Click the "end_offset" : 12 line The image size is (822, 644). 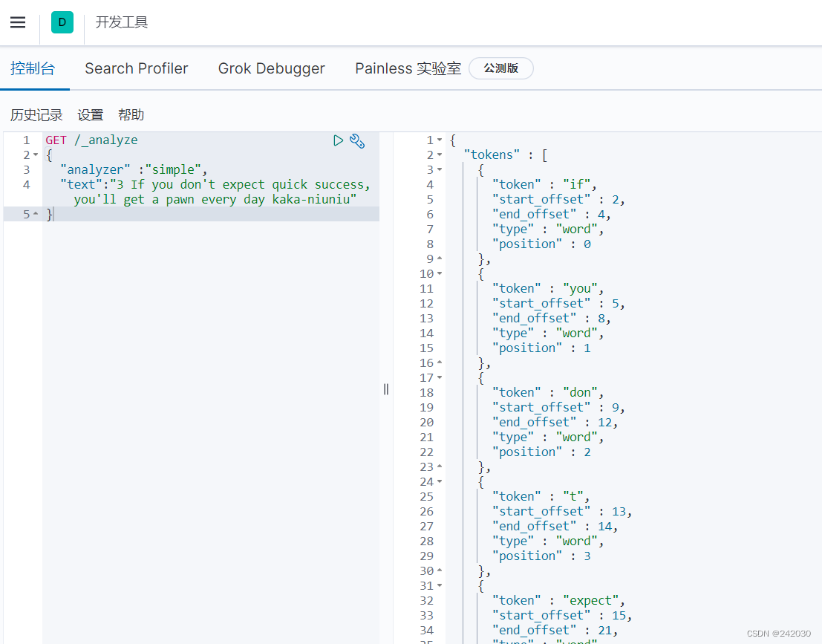pyautogui.click(x=555, y=422)
